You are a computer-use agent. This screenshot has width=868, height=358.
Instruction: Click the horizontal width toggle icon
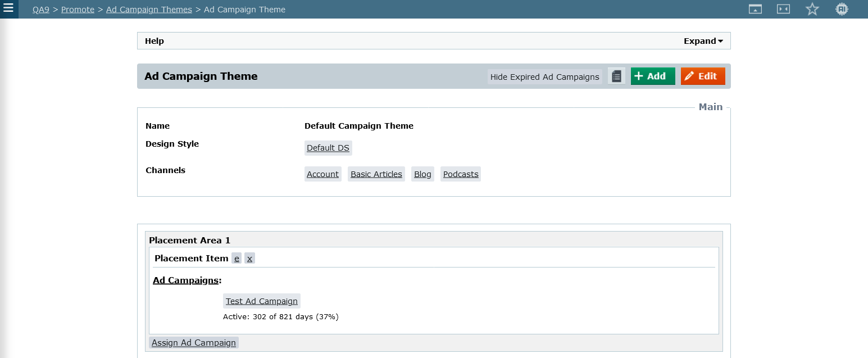pyautogui.click(x=783, y=9)
